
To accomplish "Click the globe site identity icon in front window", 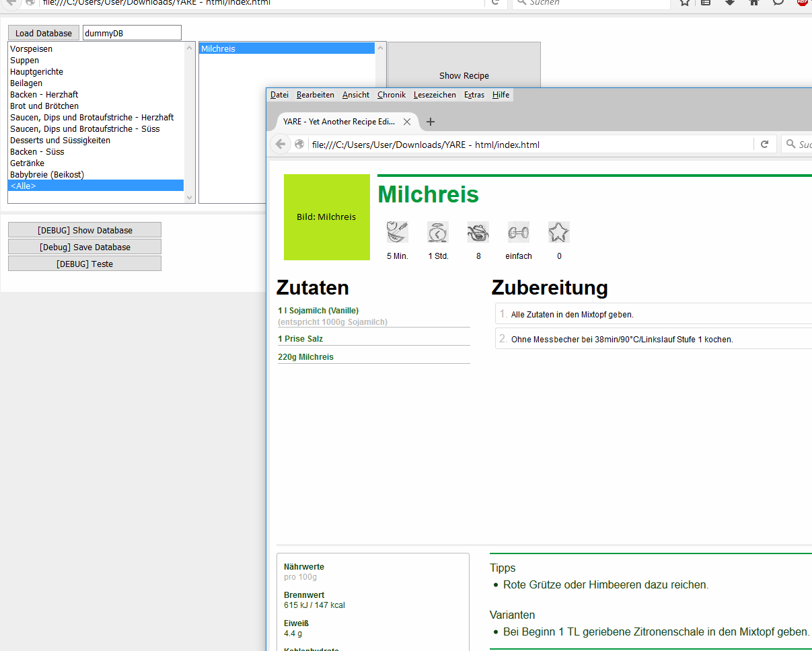I will coord(299,145).
